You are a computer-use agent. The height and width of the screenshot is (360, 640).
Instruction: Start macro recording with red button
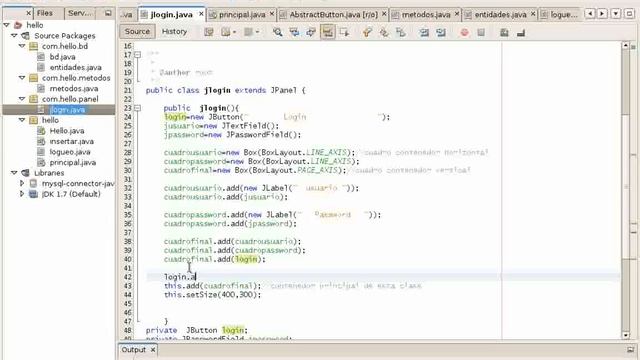464,32
